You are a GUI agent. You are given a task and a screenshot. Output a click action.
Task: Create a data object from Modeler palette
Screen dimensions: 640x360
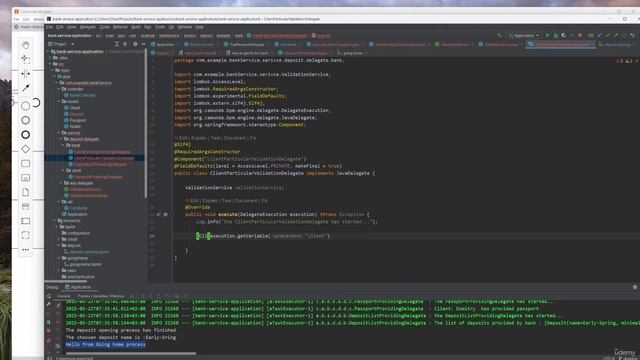click(x=26, y=192)
